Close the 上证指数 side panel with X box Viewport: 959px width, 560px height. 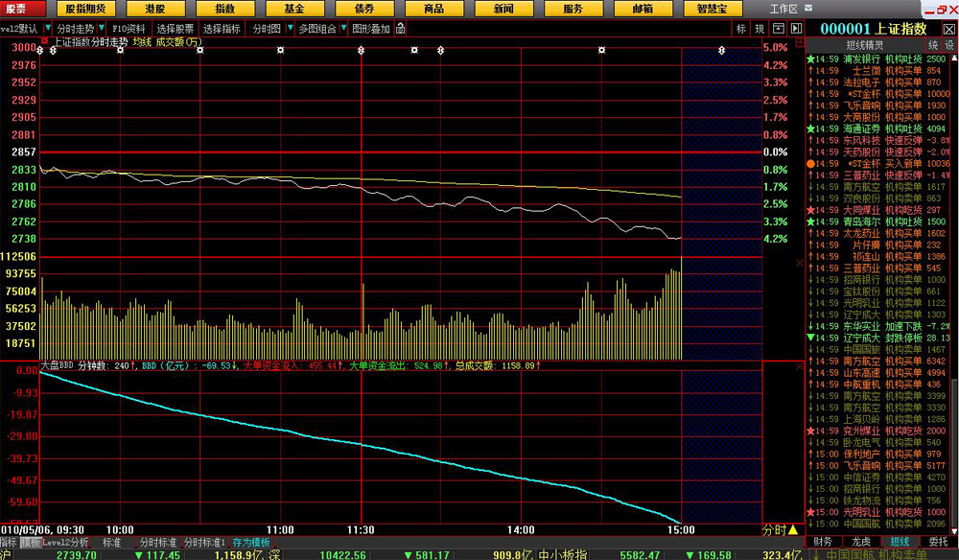948,29
